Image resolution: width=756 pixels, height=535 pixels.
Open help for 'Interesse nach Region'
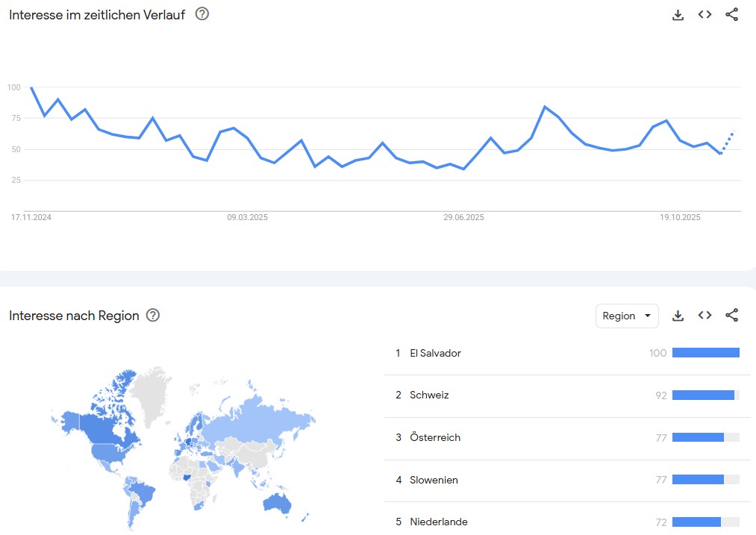(x=153, y=316)
